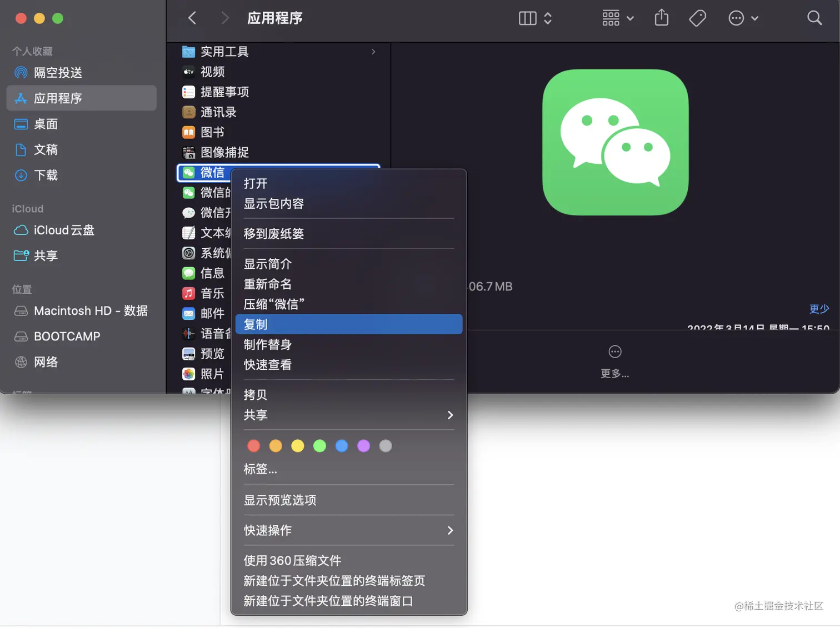
Task: Expand the 快速操作 submenu
Action: (x=349, y=530)
